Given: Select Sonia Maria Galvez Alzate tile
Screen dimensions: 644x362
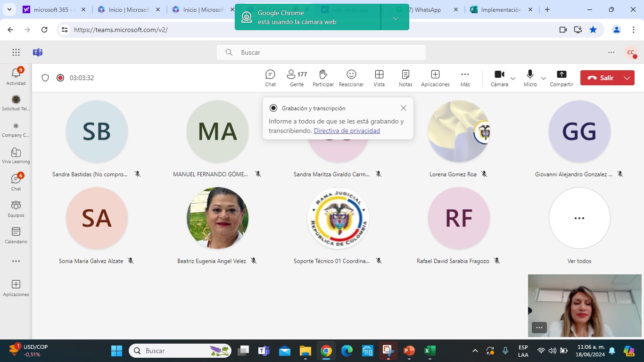Looking at the screenshot, I should click(97, 226).
